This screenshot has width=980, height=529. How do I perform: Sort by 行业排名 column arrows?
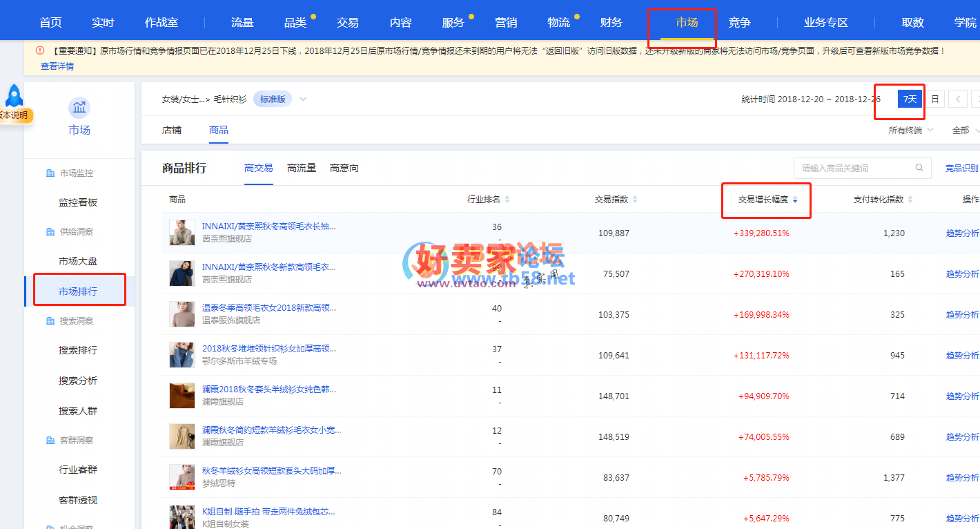(507, 200)
